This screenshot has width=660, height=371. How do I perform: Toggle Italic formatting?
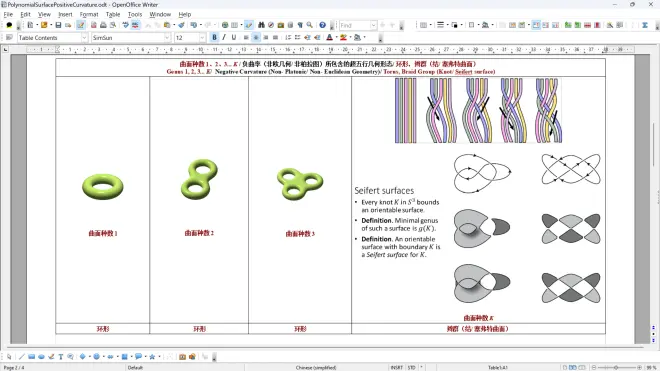[224, 37]
